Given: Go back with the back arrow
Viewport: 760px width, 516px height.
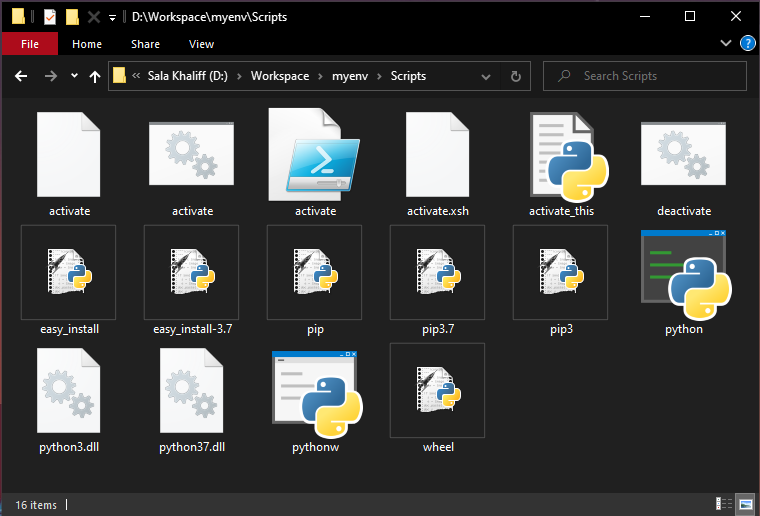Looking at the screenshot, I should (21, 76).
